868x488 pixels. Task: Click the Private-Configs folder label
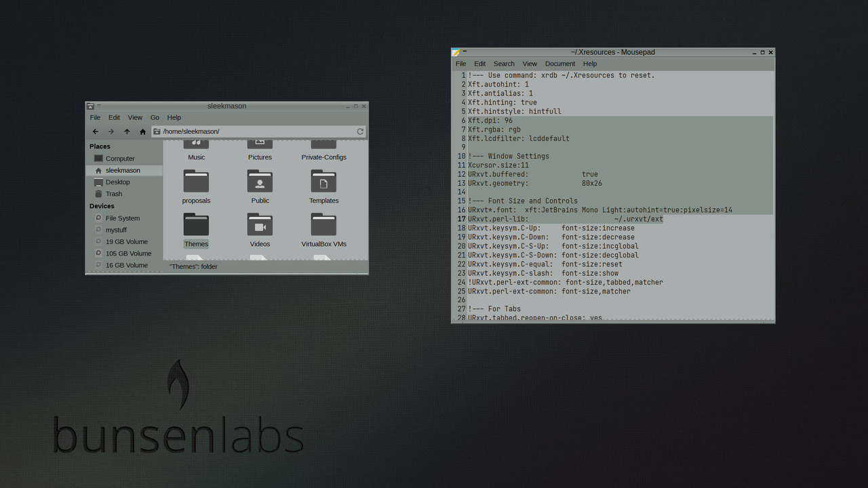323,157
